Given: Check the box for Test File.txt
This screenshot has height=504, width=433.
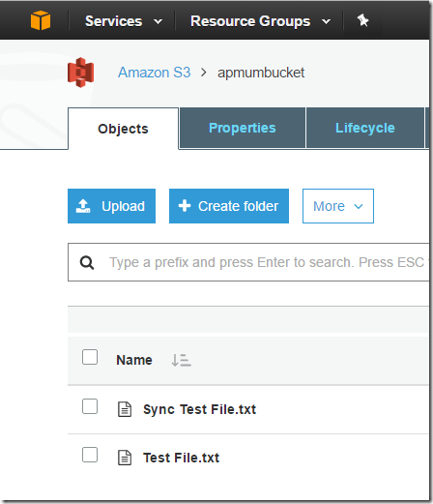Looking at the screenshot, I should click(90, 455).
